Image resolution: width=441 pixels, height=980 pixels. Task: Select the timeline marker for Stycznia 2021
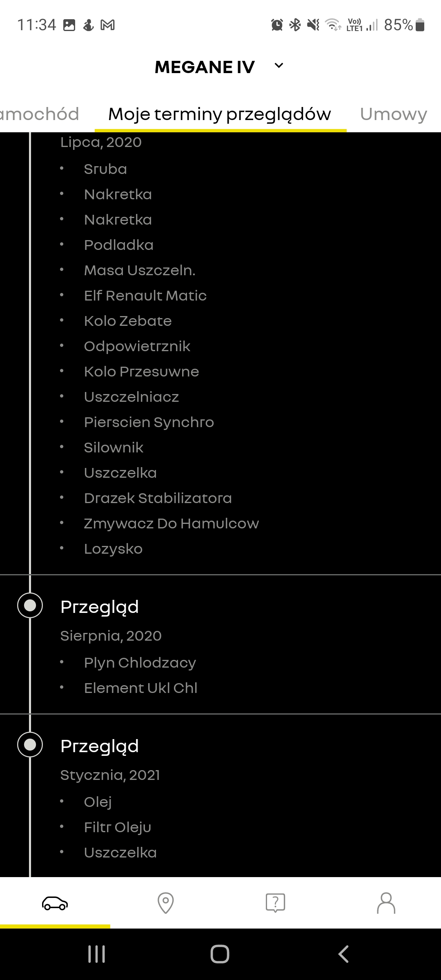pyautogui.click(x=30, y=745)
